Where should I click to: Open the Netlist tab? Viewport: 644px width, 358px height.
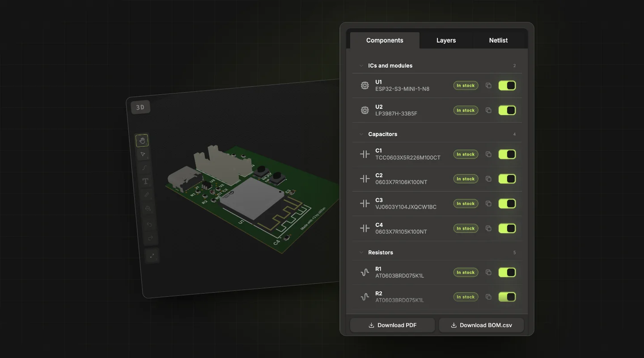[498, 40]
